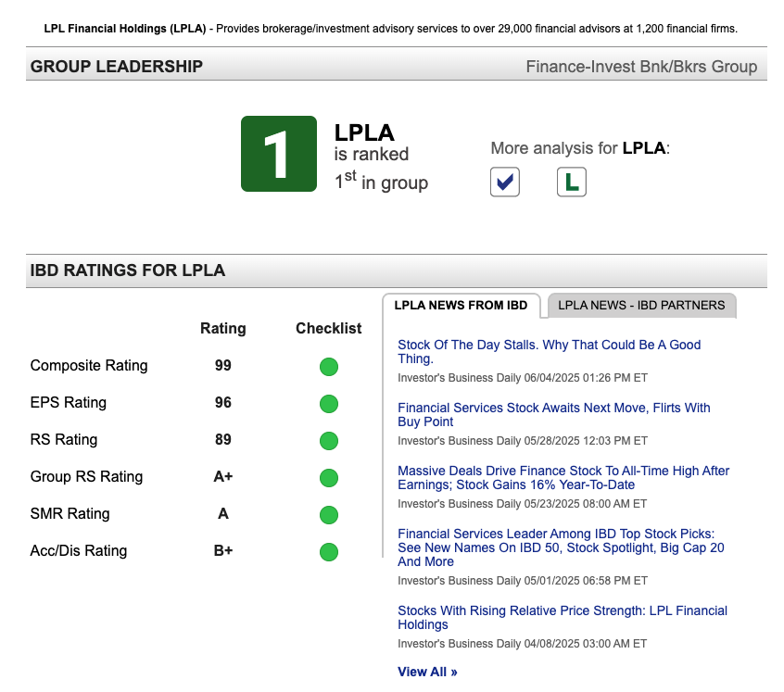Select the LPLA News From IBD tab
The width and height of the screenshot is (784, 692).
(x=461, y=306)
